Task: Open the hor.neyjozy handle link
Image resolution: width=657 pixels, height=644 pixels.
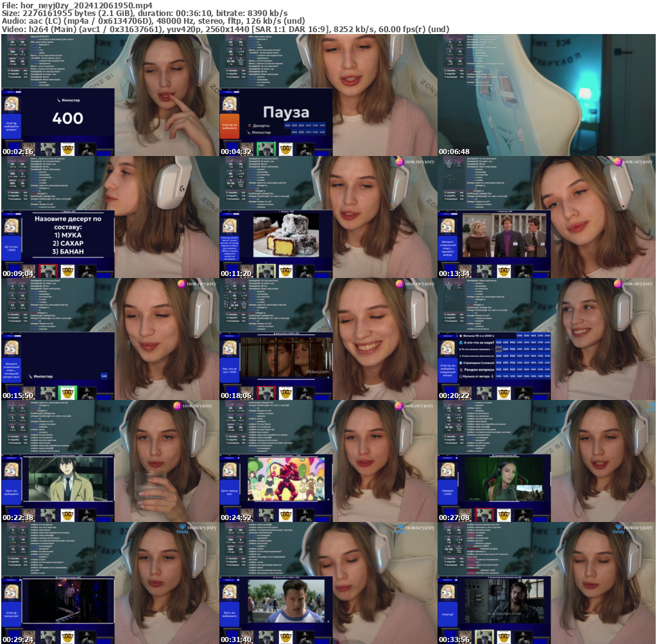Action: click(420, 161)
